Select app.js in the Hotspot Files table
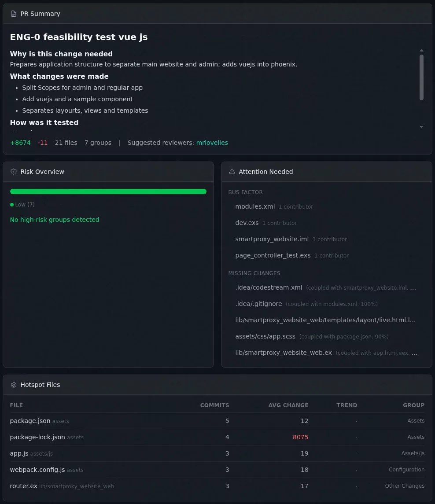 pos(19,453)
